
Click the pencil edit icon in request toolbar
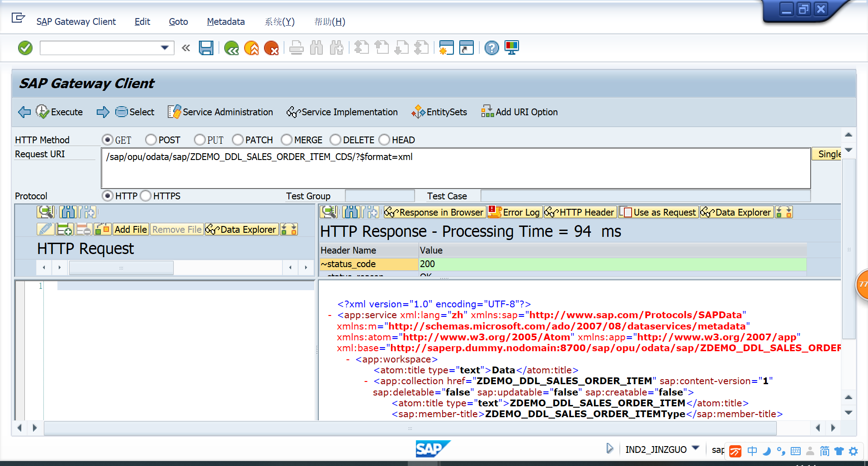coord(45,229)
